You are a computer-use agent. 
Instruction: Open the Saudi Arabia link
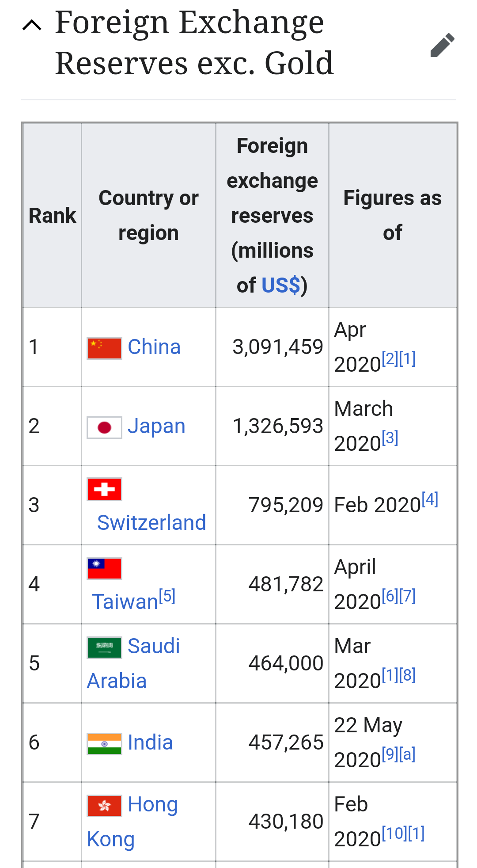133,663
